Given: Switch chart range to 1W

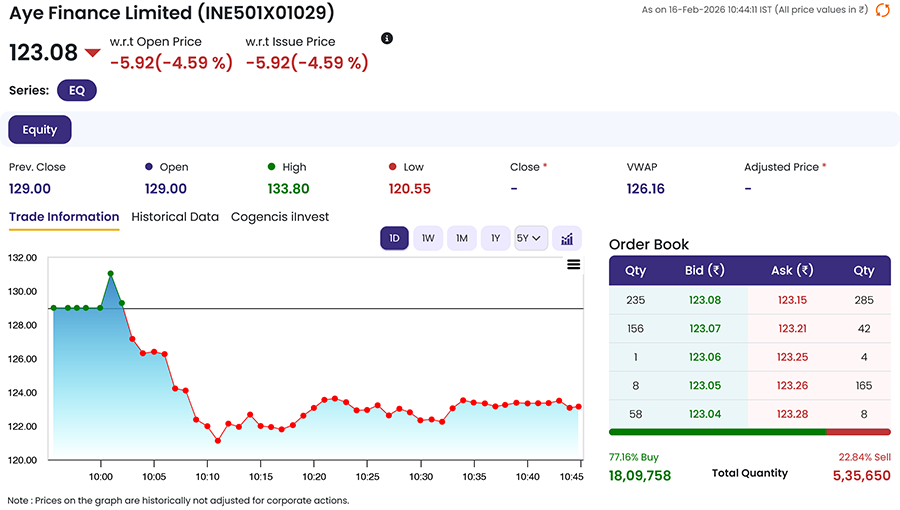Looking at the screenshot, I should (428, 239).
